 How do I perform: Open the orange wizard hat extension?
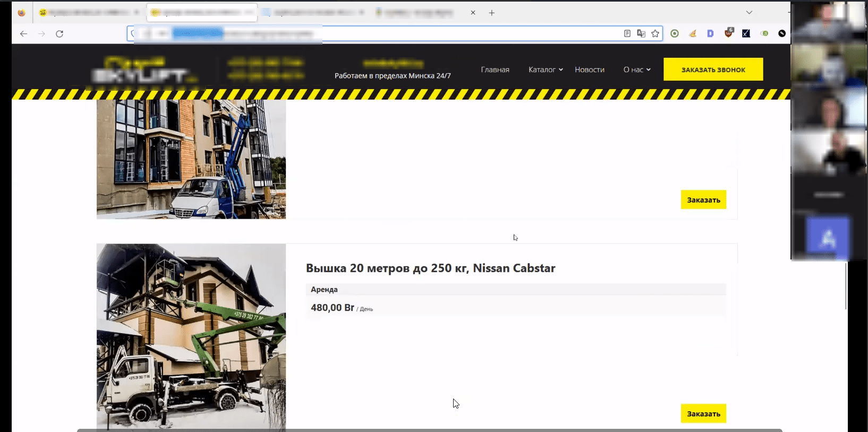pyautogui.click(x=693, y=33)
